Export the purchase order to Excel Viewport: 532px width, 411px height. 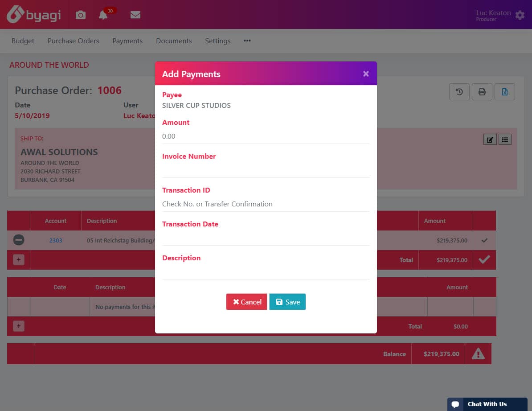pyautogui.click(x=505, y=92)
